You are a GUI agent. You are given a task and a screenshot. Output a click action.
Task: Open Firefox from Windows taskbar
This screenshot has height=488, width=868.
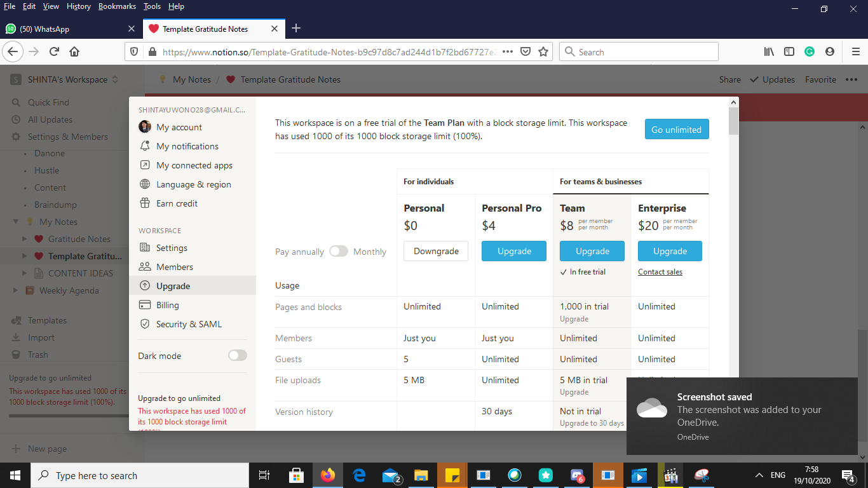click(328, 475)
